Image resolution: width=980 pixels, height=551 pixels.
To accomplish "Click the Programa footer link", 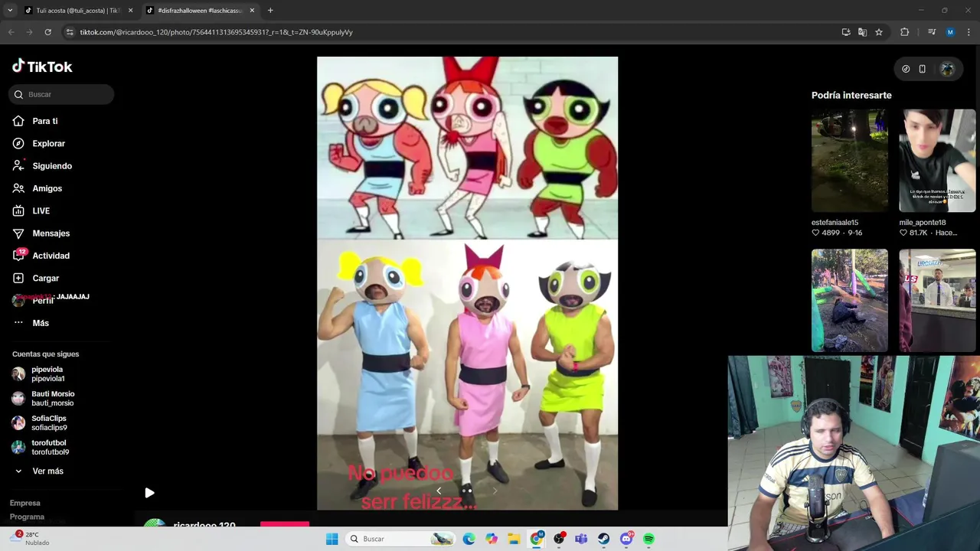I will (x=27, y=517).
